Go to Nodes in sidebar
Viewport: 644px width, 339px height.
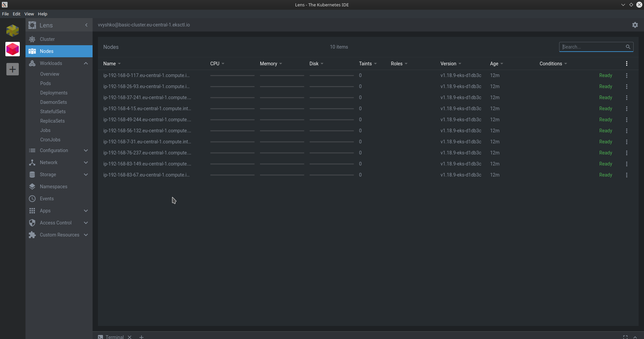[x=59, y=51]
